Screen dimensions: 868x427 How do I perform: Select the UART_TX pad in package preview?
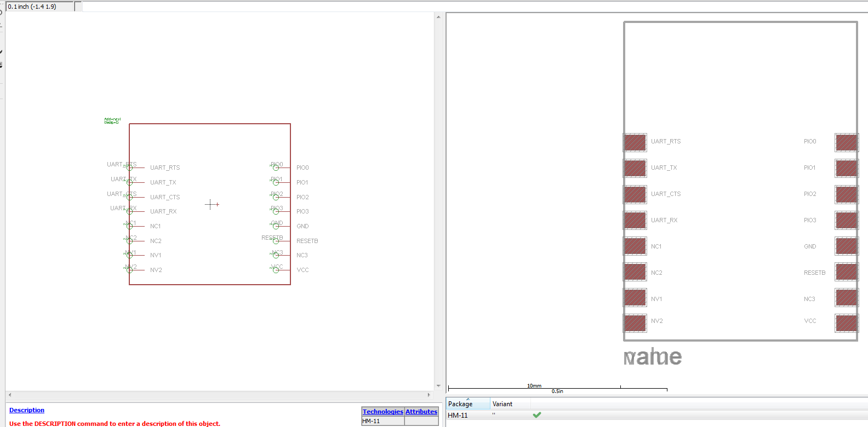[635, 168]
